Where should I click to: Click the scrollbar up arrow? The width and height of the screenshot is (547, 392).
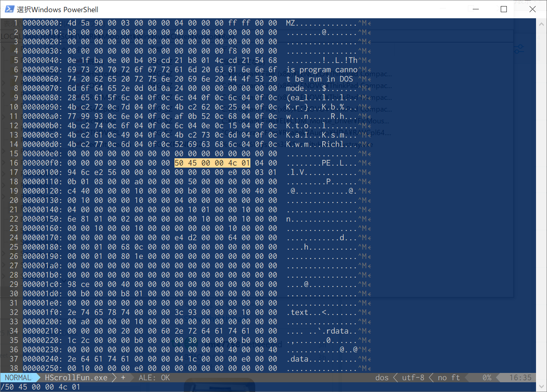541,24
